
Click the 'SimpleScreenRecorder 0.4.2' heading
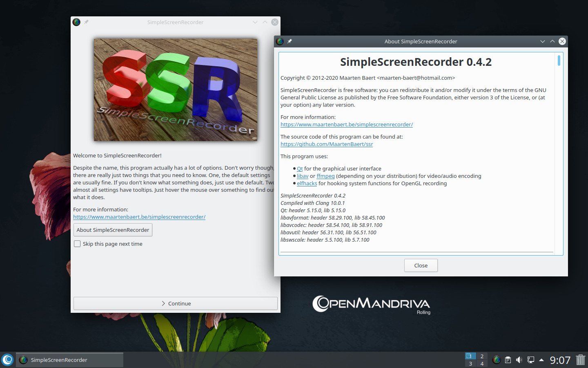pyautogui.click(x=416, y=62)
